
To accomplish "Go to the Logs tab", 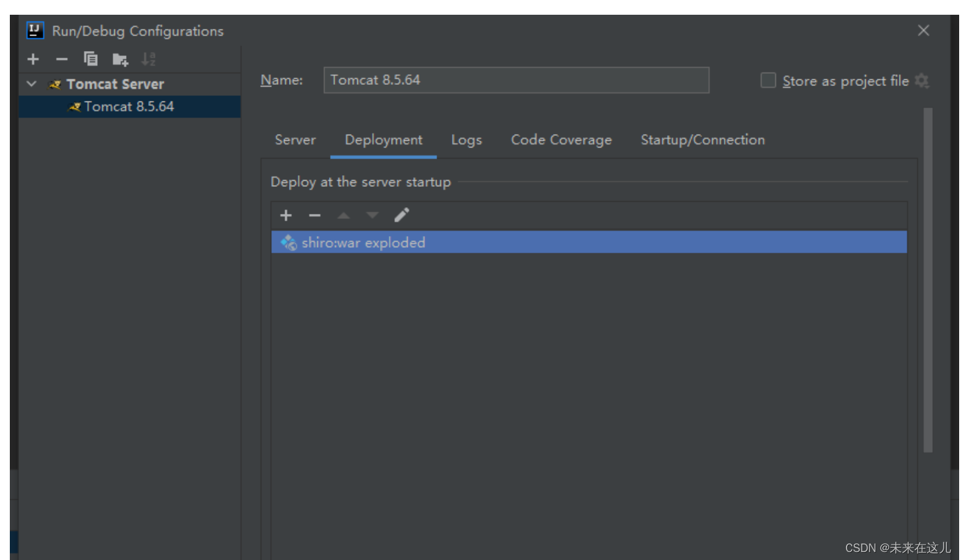I will (466, 140).
